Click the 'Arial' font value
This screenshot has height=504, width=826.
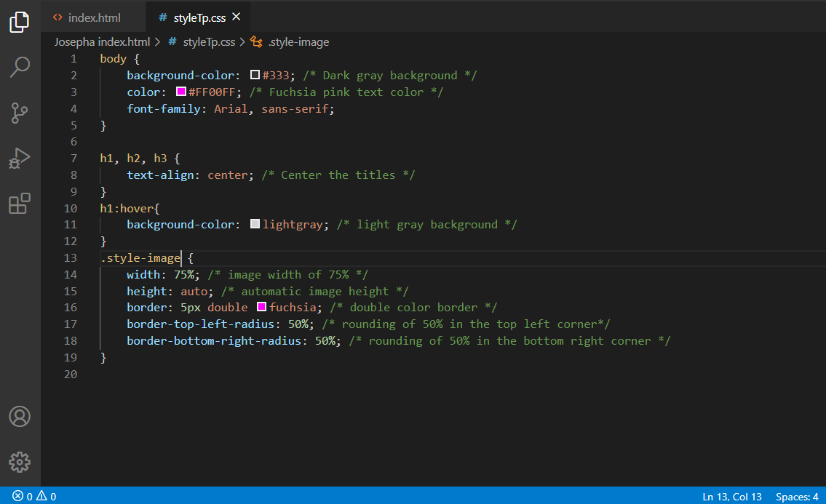230,109
